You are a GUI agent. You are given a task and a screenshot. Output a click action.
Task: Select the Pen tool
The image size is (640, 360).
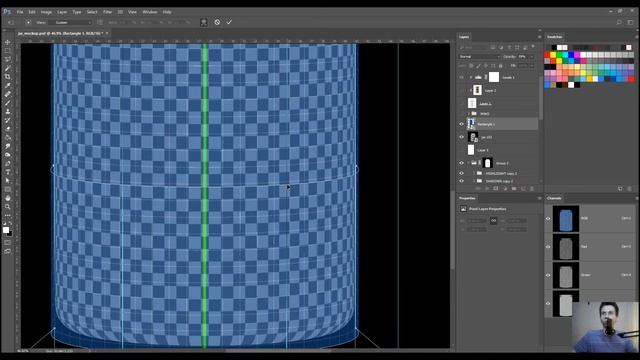click(x=7, y=164)
